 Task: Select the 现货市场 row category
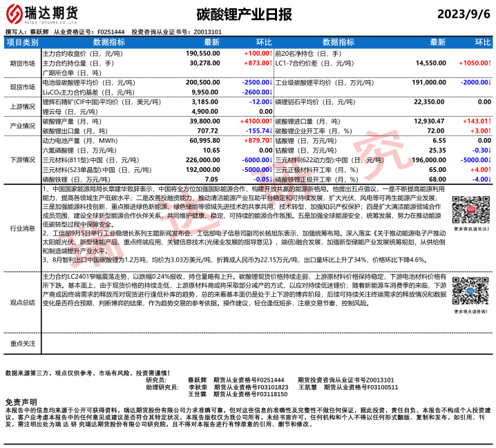pyautogui.click(x=23, y=87)
